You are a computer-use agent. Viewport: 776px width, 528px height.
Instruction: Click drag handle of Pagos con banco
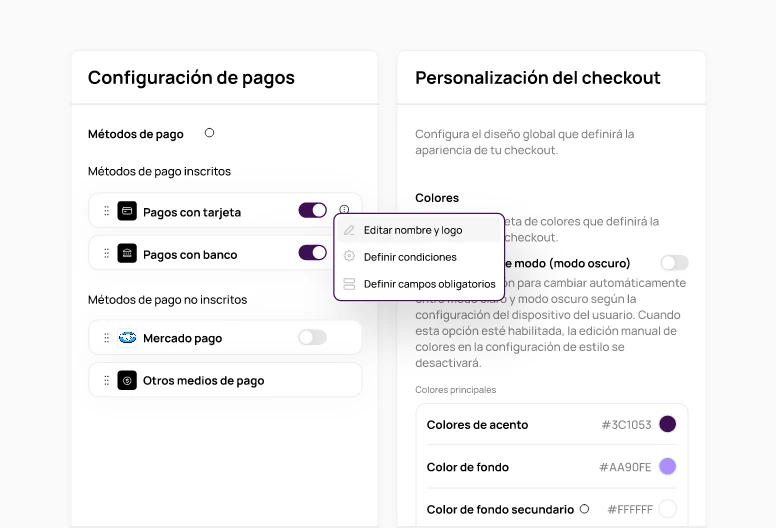(x=106, y=253)
